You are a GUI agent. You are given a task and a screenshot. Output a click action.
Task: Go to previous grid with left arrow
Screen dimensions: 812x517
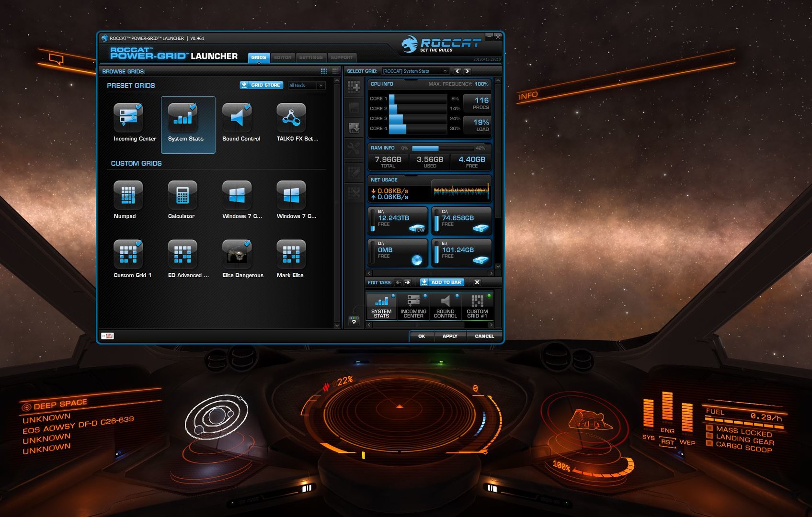[457, 71]
